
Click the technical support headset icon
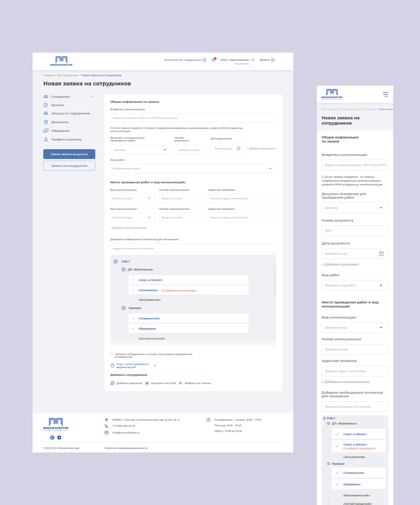tap(204, 60)
